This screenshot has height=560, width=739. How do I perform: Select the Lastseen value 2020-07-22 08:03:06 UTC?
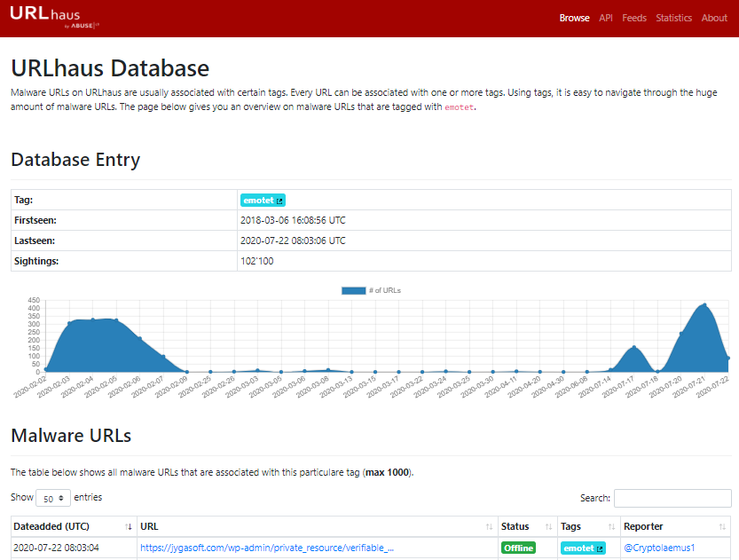293,241
